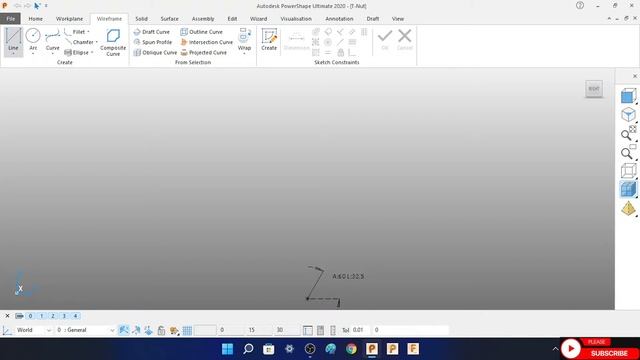
Task: Switch to the Solid tab
Action: coord(141,19)
